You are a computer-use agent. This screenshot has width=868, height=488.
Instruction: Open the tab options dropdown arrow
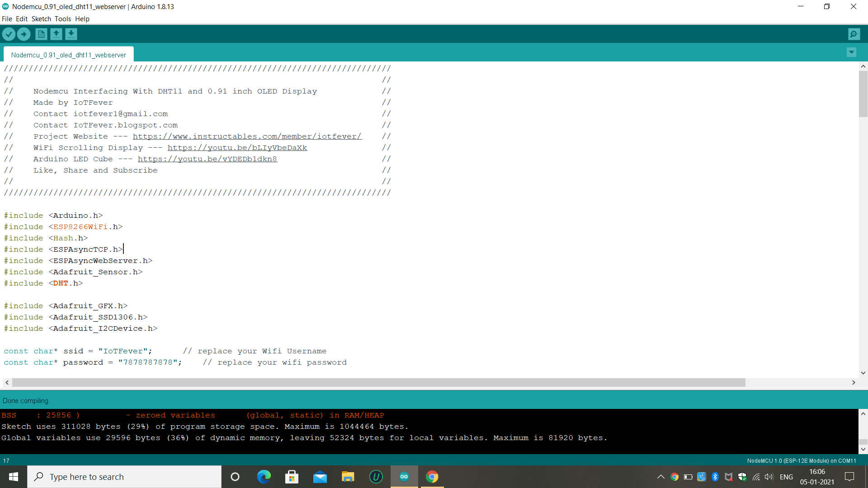[x=851, y=52]
